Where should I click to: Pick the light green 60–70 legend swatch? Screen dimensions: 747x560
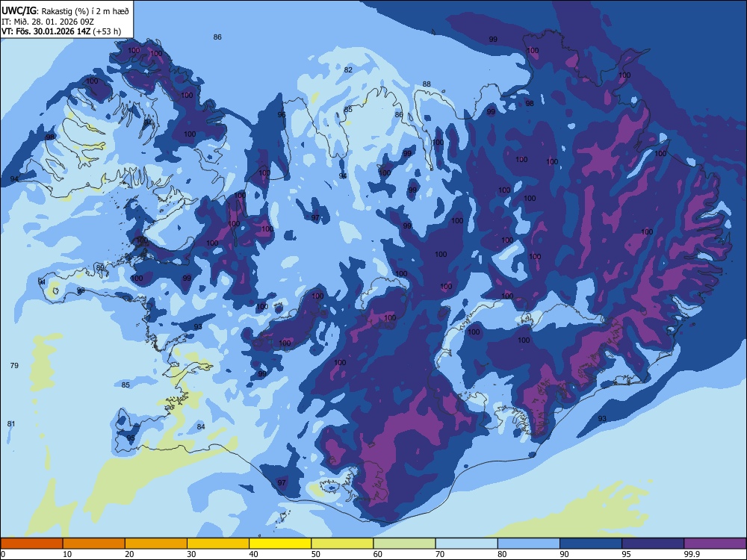(404, 544)
